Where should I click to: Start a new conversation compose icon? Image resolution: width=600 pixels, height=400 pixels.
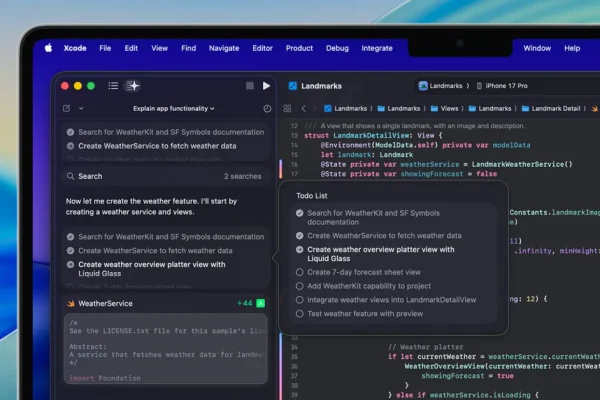point(67,108)
